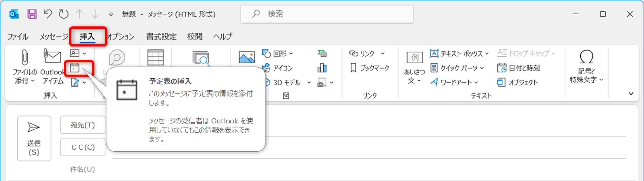Viewport: 644px width, 181px height.
Task: Insert a bookmark (ブックマーク)
Action: pos(370,68)
